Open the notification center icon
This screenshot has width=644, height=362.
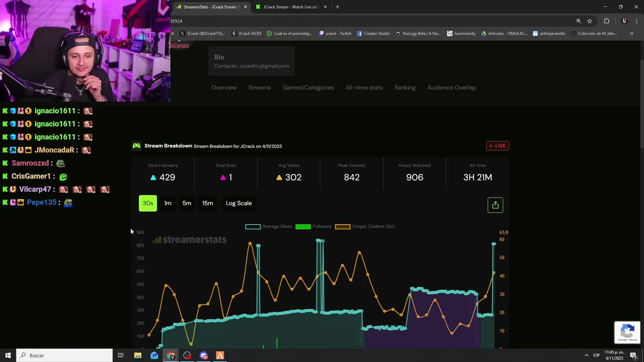click(x=633, y=355)
